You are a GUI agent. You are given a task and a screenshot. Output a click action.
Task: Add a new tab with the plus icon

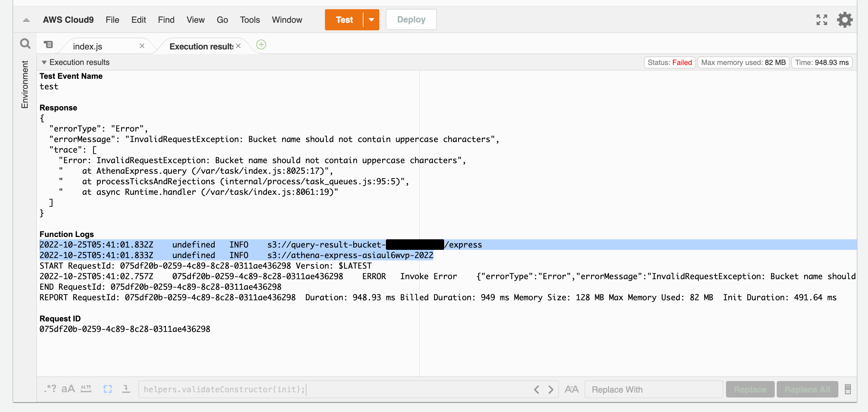261,44
